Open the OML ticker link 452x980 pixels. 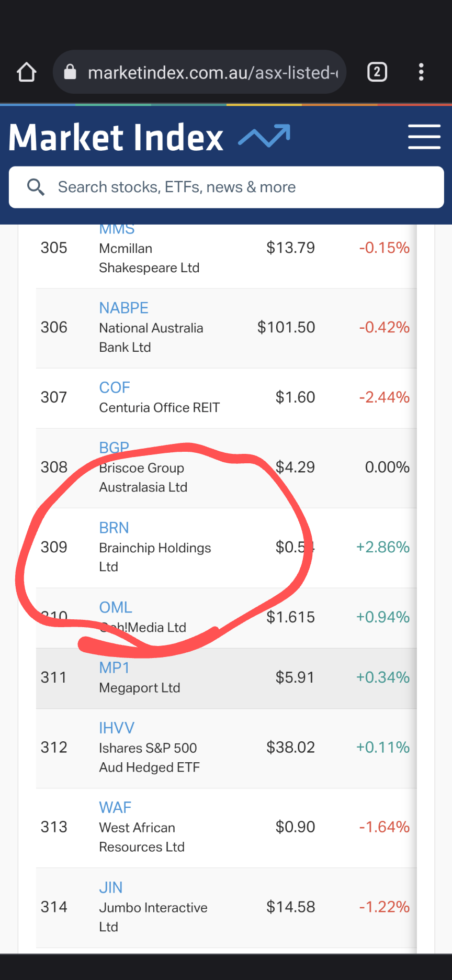point(116,607)
